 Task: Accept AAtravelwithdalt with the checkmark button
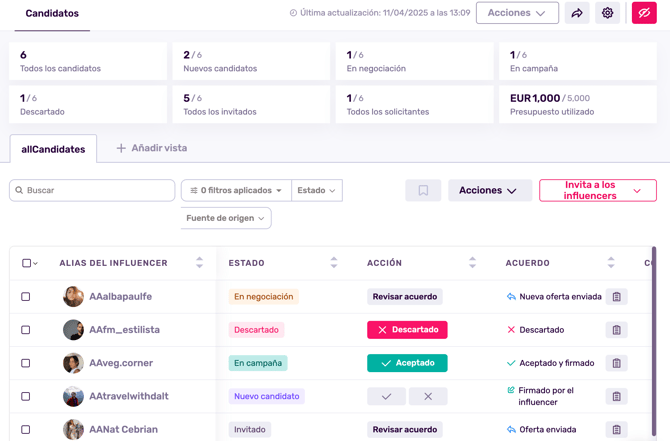tap(386, 396)
